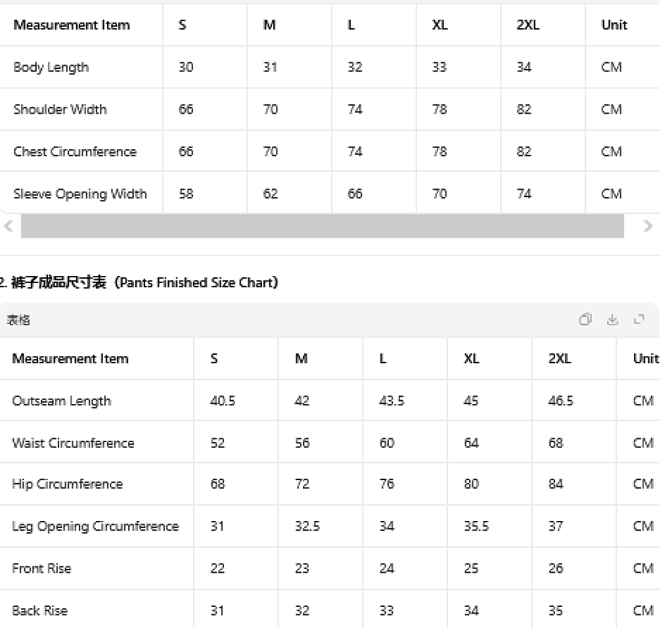Copy the pants size table

click(x=585, y=319)
